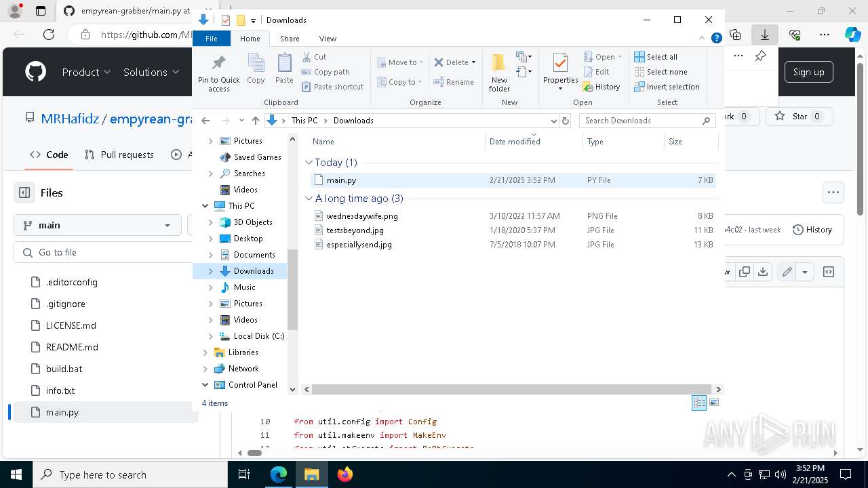Switch to details view layout icon
The width and height of the screenshot is (868, 488).
click(699, 403)
